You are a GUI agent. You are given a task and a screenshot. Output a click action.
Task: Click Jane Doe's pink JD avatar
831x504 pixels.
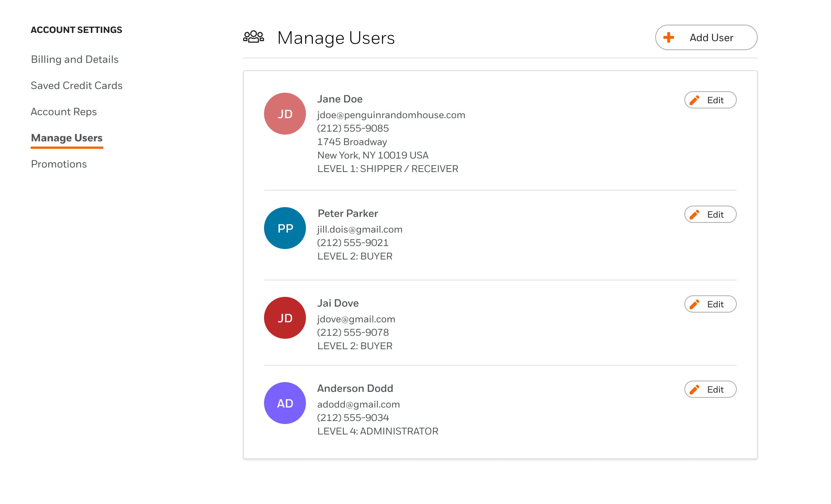pos(285,114)
